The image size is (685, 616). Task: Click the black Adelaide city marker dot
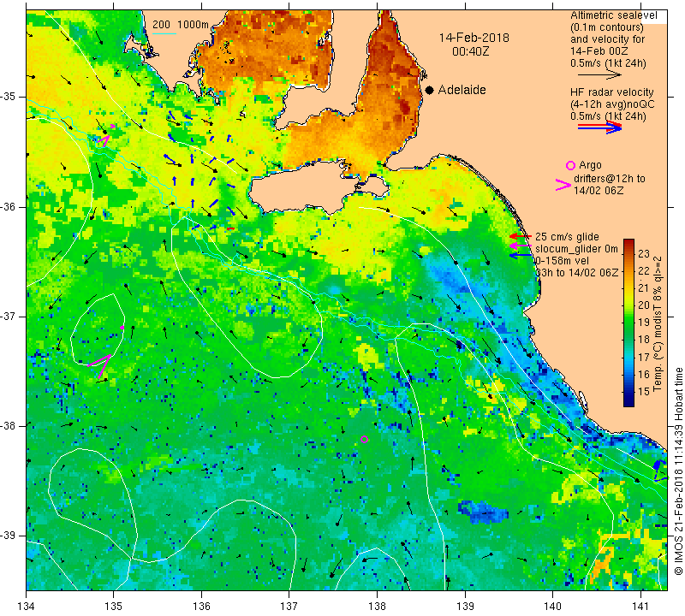click(430, 90)
